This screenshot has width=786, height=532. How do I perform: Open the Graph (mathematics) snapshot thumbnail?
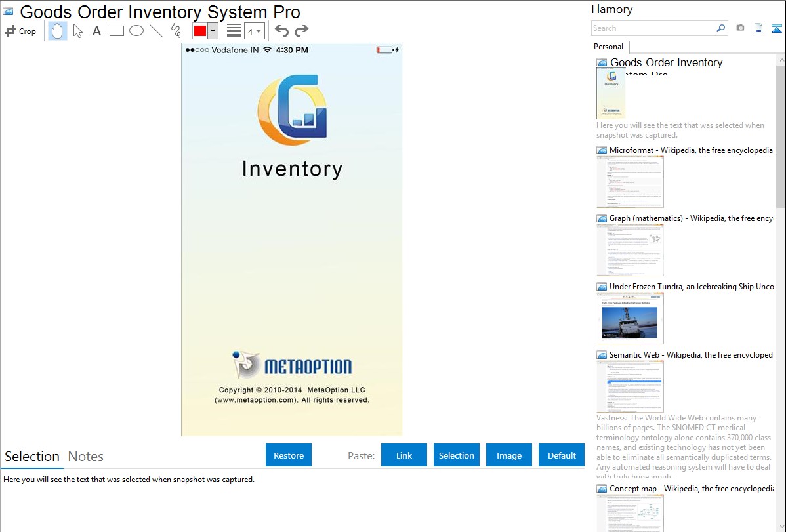630,250
